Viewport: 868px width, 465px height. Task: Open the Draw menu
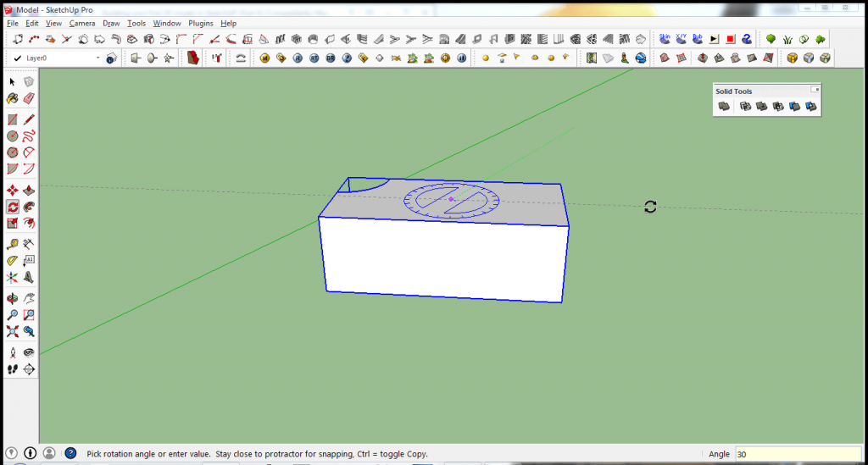point(111,23)
